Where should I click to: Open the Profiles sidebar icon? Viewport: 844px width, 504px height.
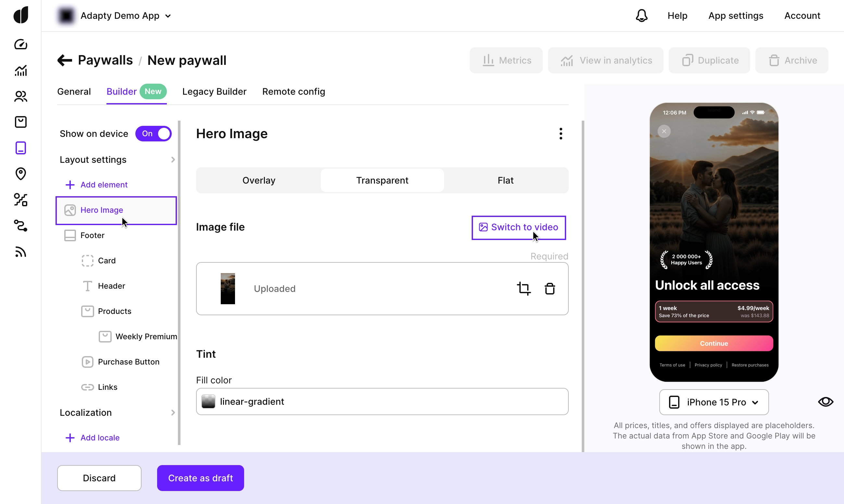point(21,96)
